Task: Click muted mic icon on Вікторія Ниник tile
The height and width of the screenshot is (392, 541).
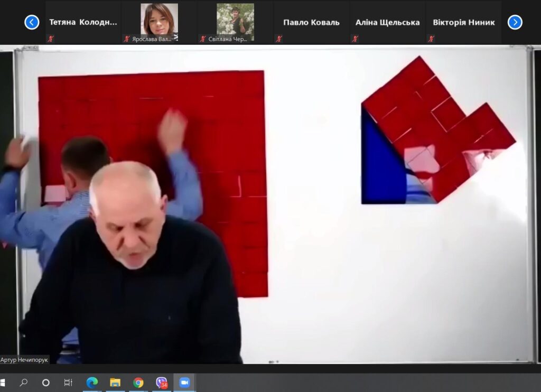Action: 431,39
